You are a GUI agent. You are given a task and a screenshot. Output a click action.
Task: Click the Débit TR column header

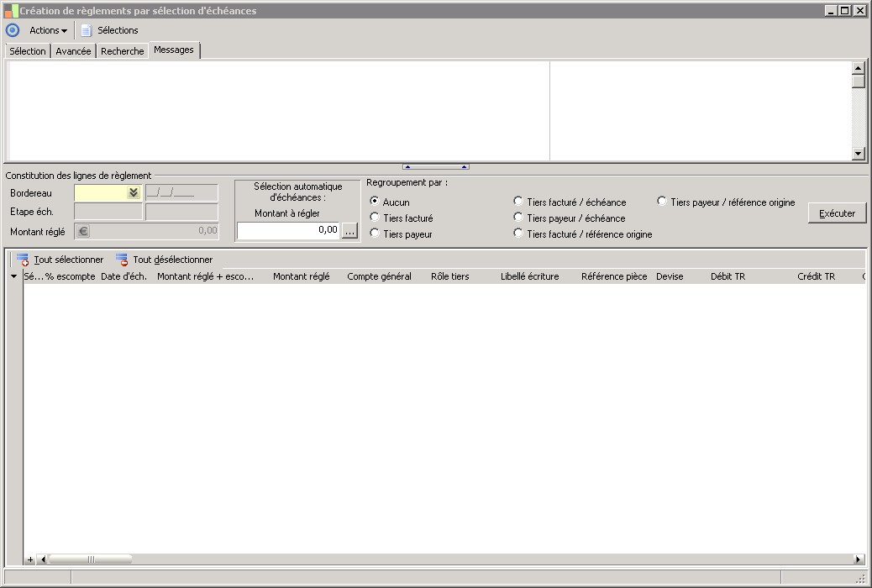(728, 276)
